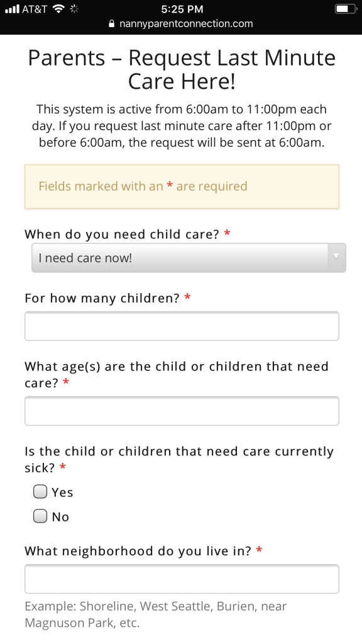Click the page heading 'Parents – Request Last Minute Care Here!'
Screen dimensions: 362x644
[181, 69]
